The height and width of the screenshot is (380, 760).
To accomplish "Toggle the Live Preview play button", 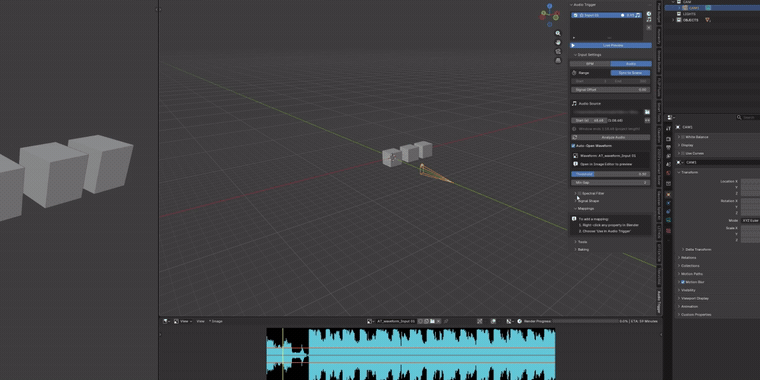I will tap(611, 45).
